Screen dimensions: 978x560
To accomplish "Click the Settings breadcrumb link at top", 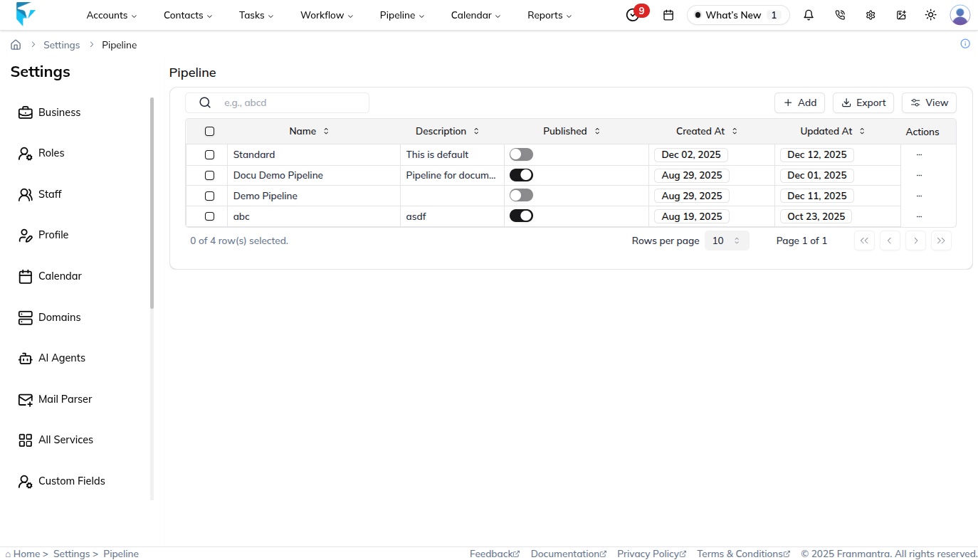I will tap(62, 45).
